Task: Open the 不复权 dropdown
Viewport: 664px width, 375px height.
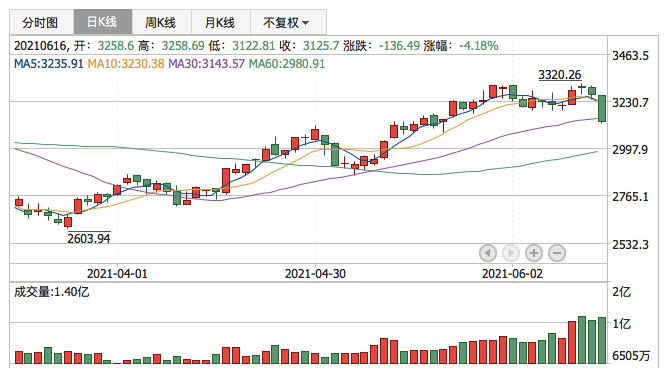Action: pos(288,22)
